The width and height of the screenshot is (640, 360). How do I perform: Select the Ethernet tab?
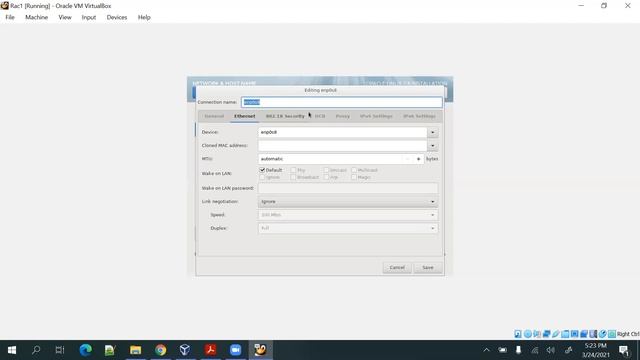(244, 116)
